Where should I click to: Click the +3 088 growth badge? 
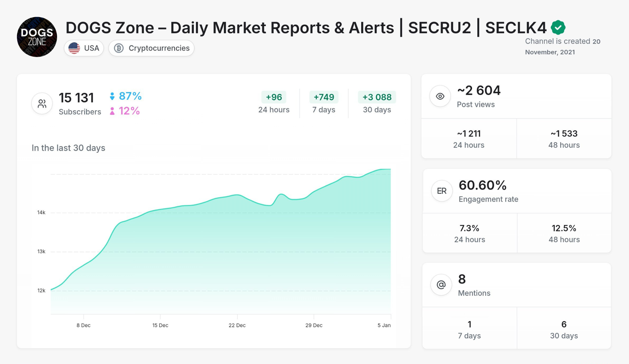pos(377,97)
